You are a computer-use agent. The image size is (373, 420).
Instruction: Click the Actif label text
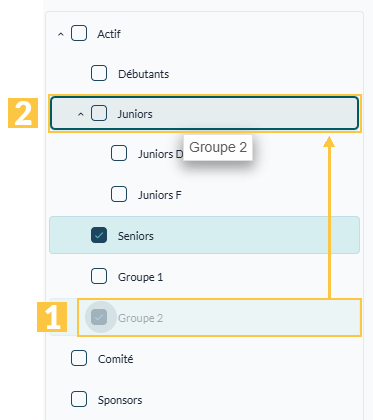[x=109, y=34]
